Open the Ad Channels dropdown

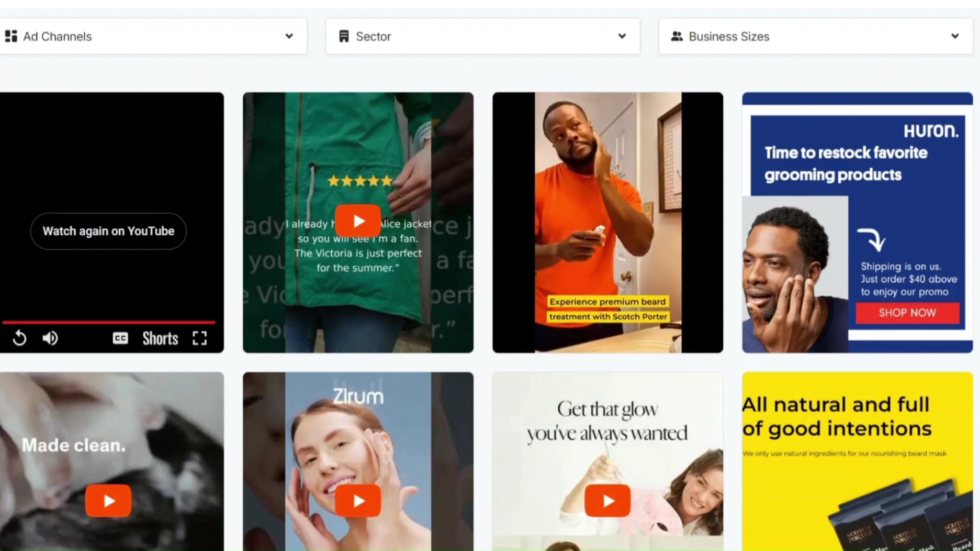pos(152,36)
